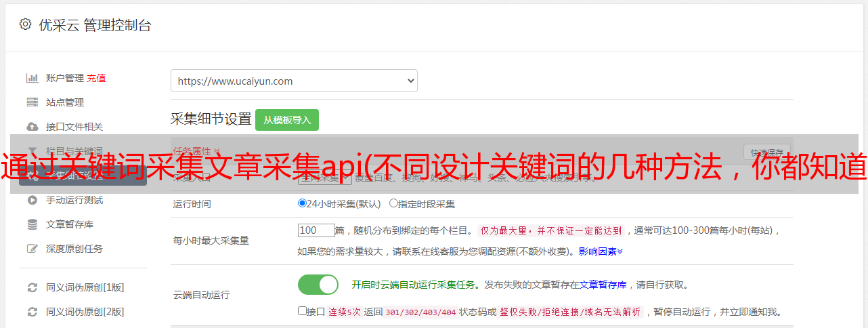Toggle the 云端自动运行 green switch
The width and height of the screenshot is (868, 328).
318,285
